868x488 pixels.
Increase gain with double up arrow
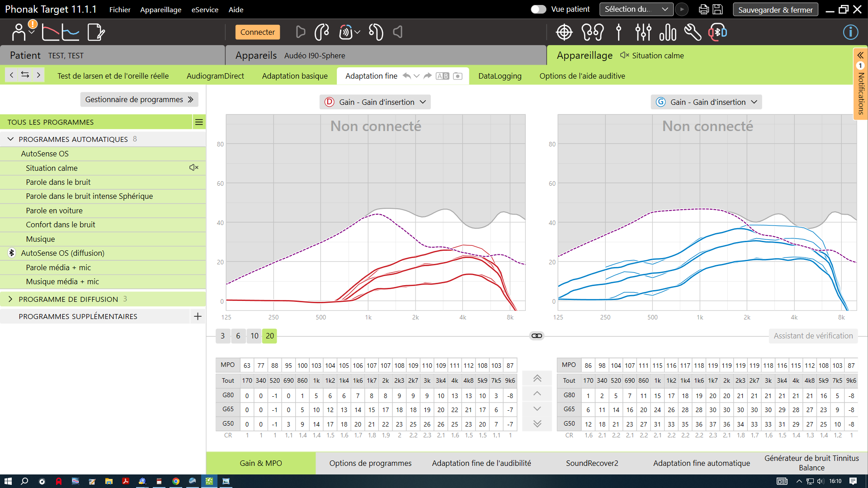(x=537, y=378)
